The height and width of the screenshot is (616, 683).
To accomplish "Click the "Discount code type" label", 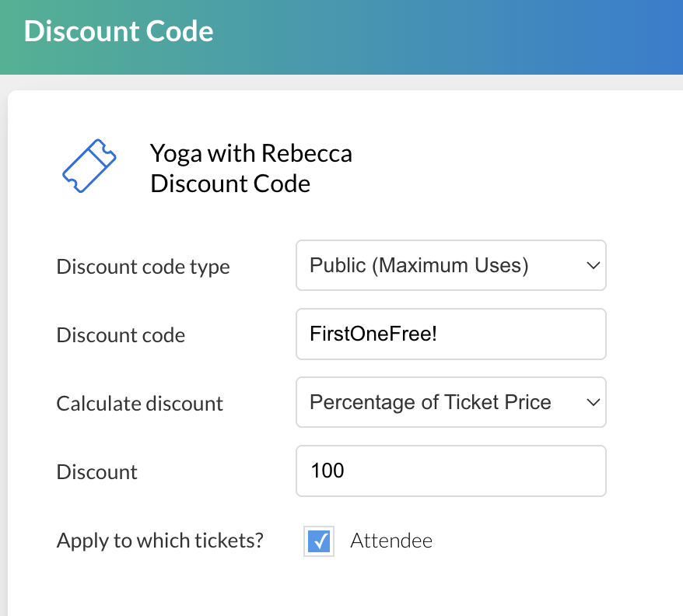I will click(x=143, y=267).
